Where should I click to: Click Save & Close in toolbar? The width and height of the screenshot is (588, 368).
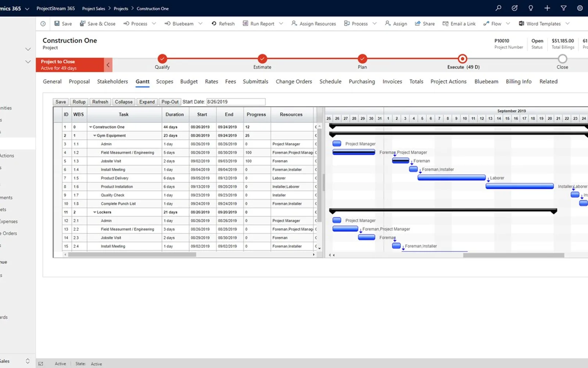[98, 24]
